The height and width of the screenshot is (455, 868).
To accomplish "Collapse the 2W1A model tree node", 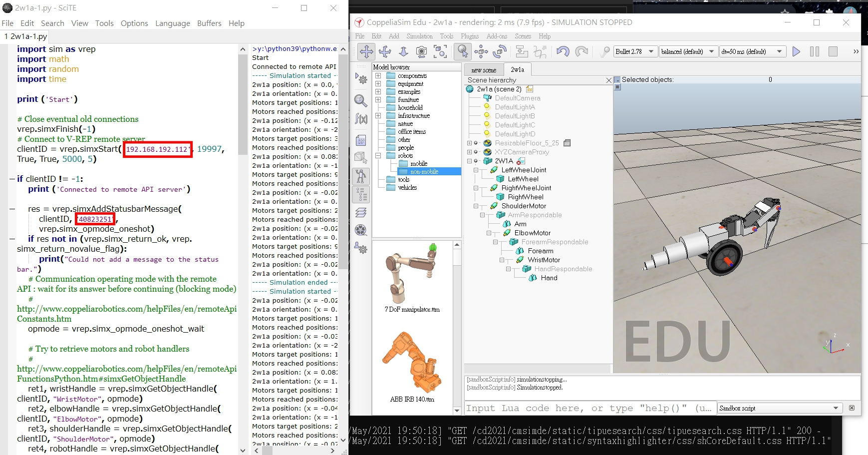I will pos(469,161).
